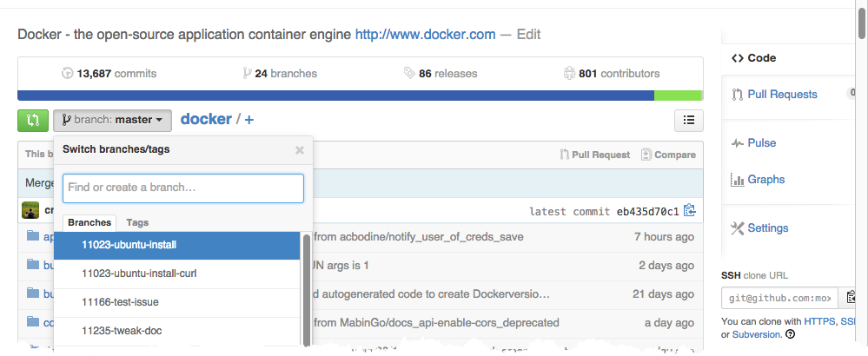The height and width of the screenshot is (356, 868).
Task: Switch clone URL to Subversion
Action: [757, 334]
